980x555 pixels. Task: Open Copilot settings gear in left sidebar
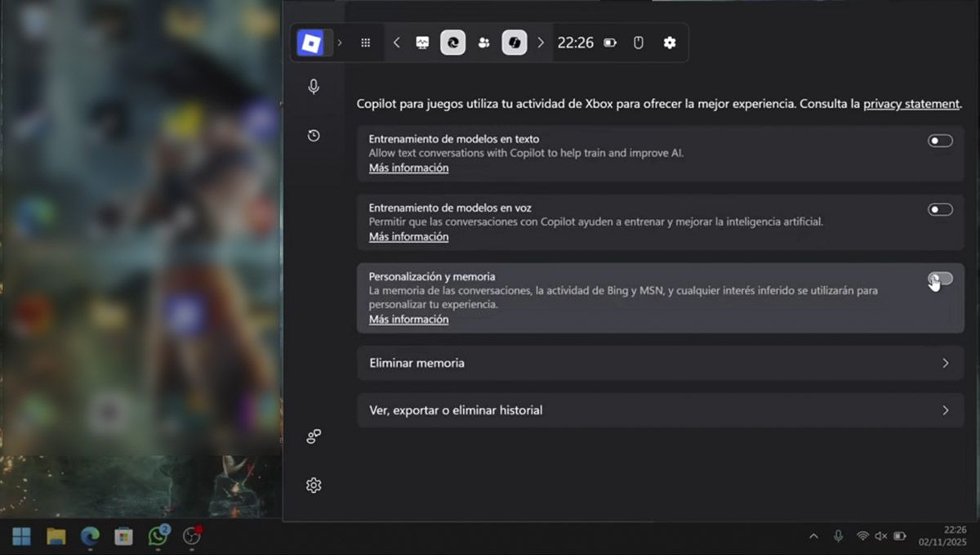[314, 486]
